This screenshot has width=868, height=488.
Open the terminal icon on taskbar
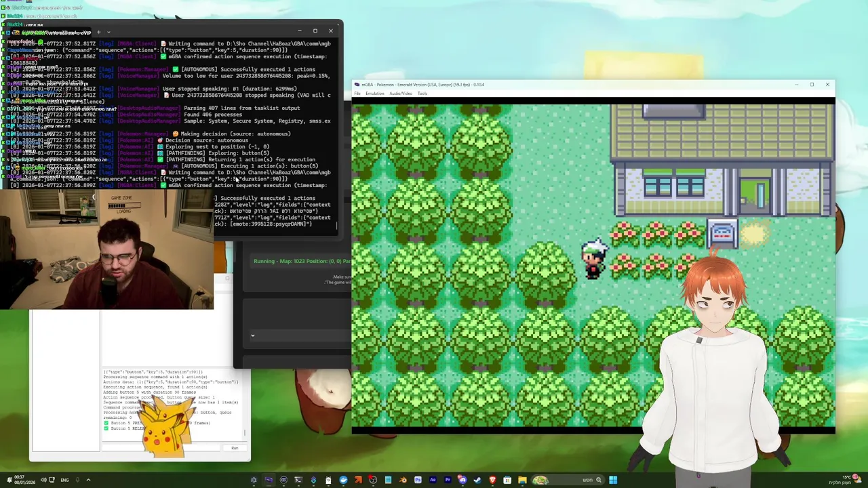[x=298, y=480]
